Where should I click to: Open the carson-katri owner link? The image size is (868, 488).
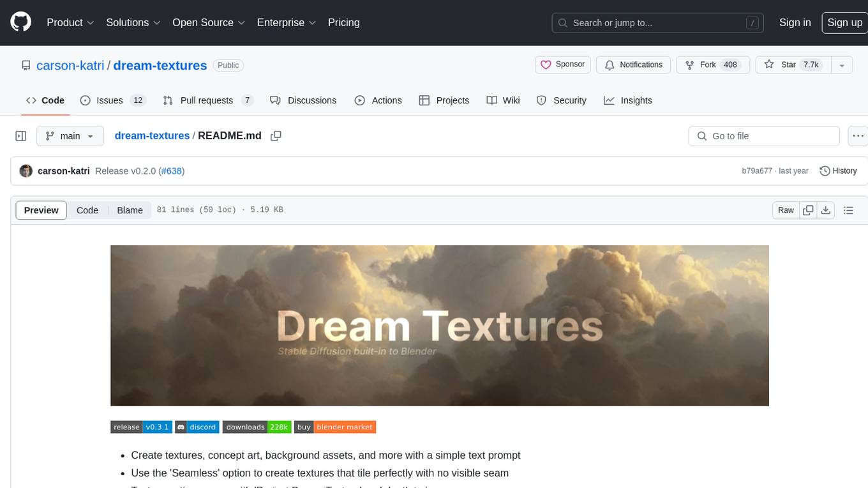(70, 65)
